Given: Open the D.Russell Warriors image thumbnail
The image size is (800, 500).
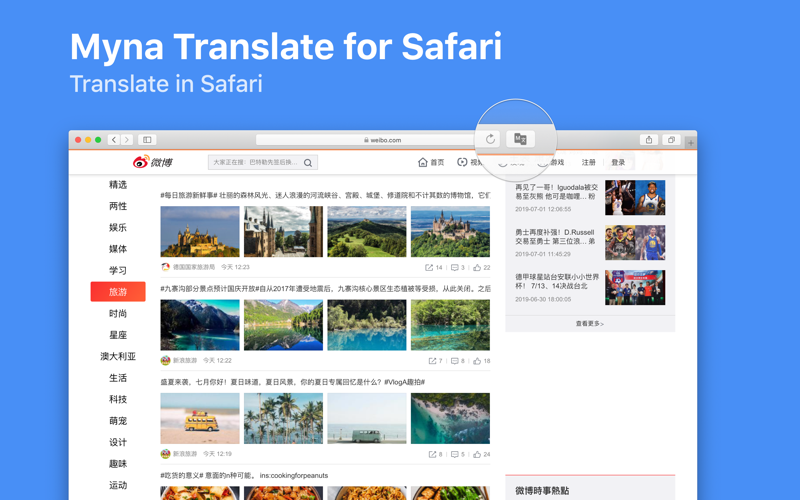Looking at the screenshot, I should coord(635,242).
